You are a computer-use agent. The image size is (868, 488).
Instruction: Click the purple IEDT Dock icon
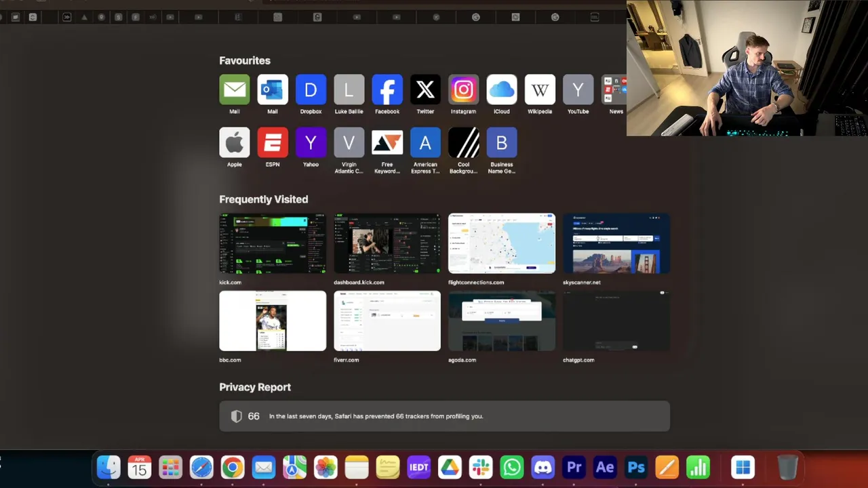tap(419, 467)
